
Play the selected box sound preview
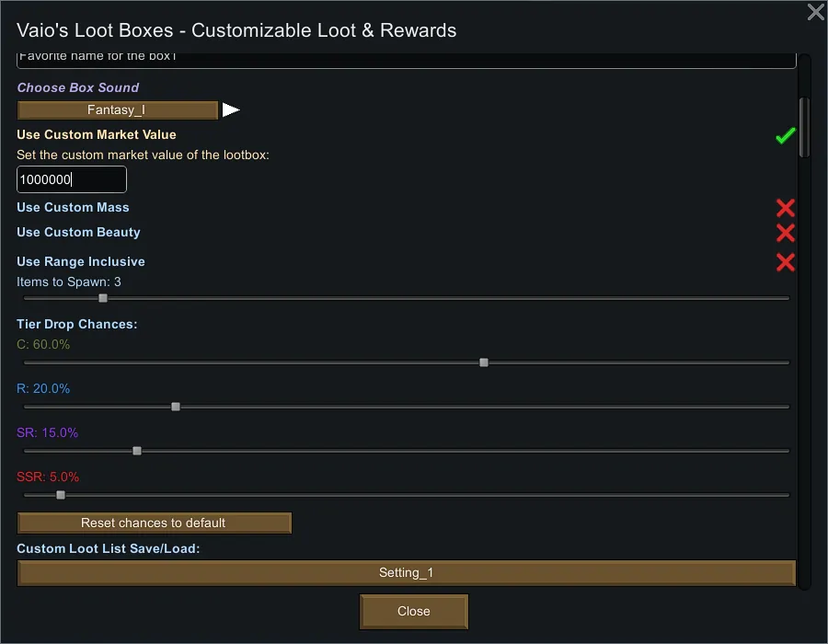point(231,110)
